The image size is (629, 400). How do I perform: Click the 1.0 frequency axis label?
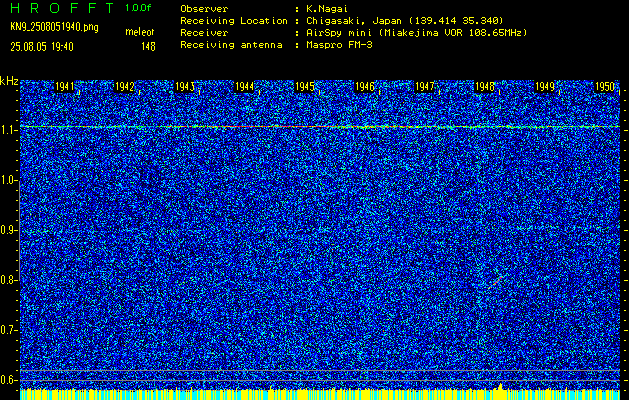pos(7,180)
